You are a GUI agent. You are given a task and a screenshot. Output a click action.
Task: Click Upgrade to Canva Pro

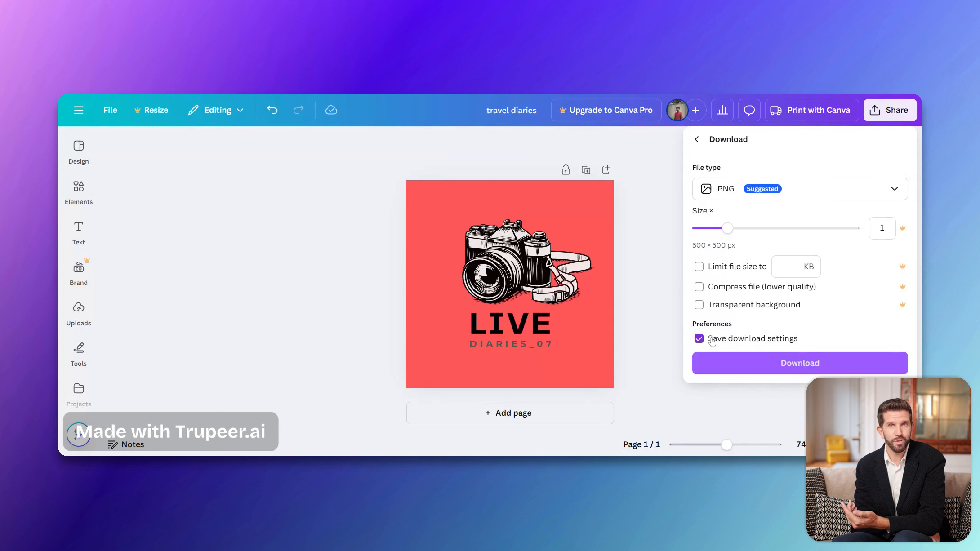point(606,110)
